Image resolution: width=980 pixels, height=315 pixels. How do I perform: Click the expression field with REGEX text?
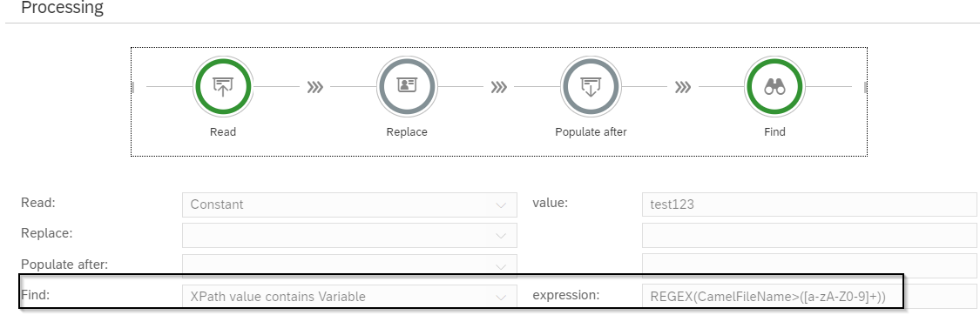(x=810, y=297)
